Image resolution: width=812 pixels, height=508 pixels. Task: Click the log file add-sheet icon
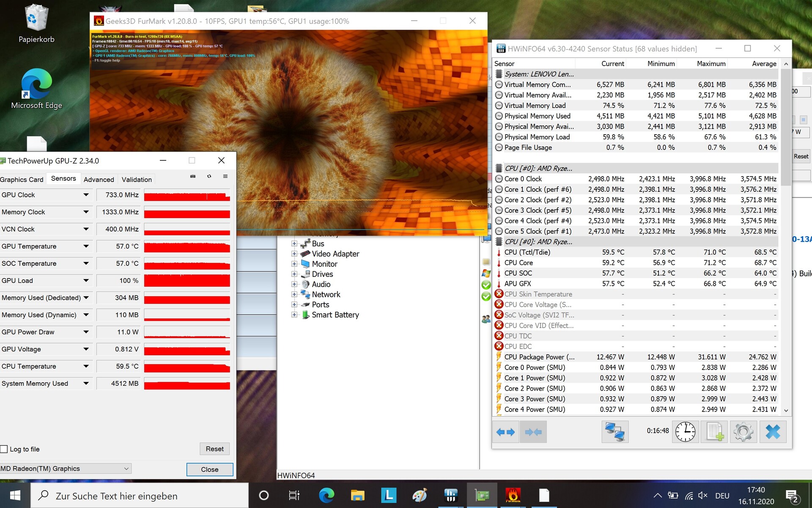[x=714, y=432]
